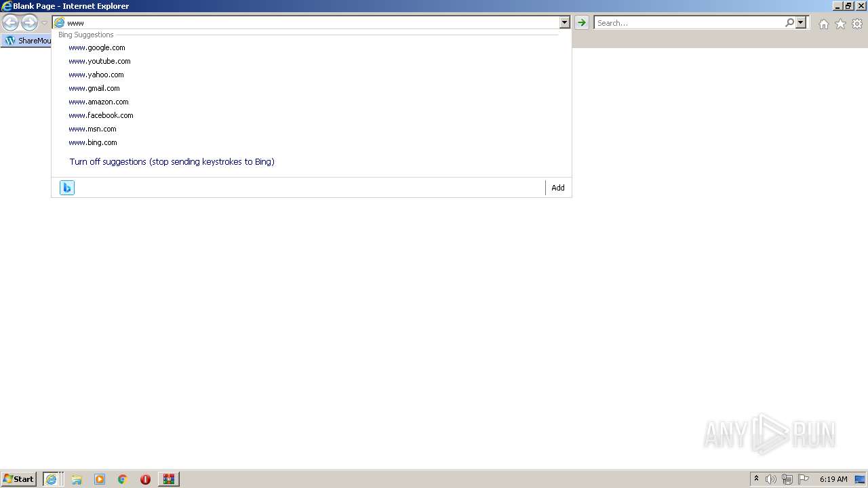Open WinRAR taskbar icon
The width and height of the screenshot is (868, 488).
coord(168,479)
